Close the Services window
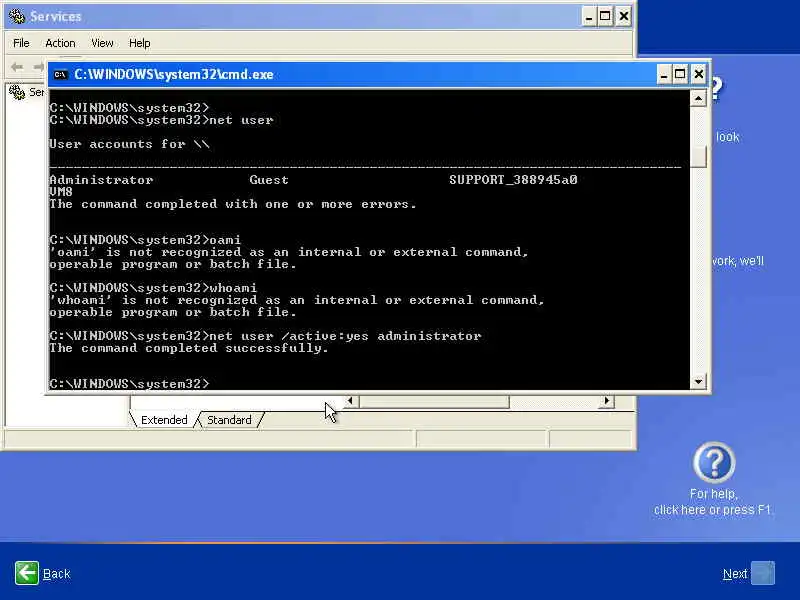This screenshot has width=800, height=600. pyautogui.click(x=623, y=16)
